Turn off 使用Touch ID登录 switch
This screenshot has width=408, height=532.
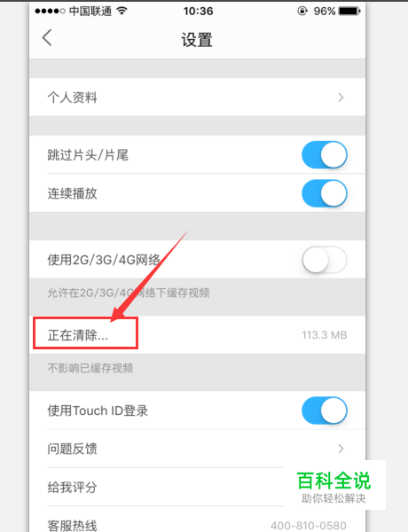click(x=325, y=411)
